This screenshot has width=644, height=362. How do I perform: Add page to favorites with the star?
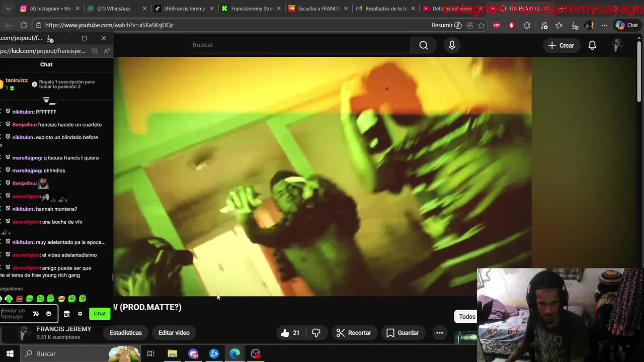coord(481,25)
